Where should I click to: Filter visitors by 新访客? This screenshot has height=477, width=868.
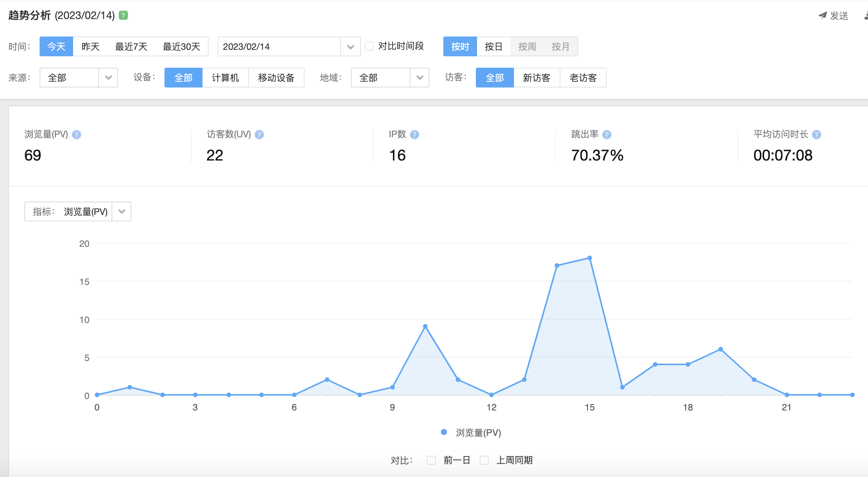[x=536, y=78]
